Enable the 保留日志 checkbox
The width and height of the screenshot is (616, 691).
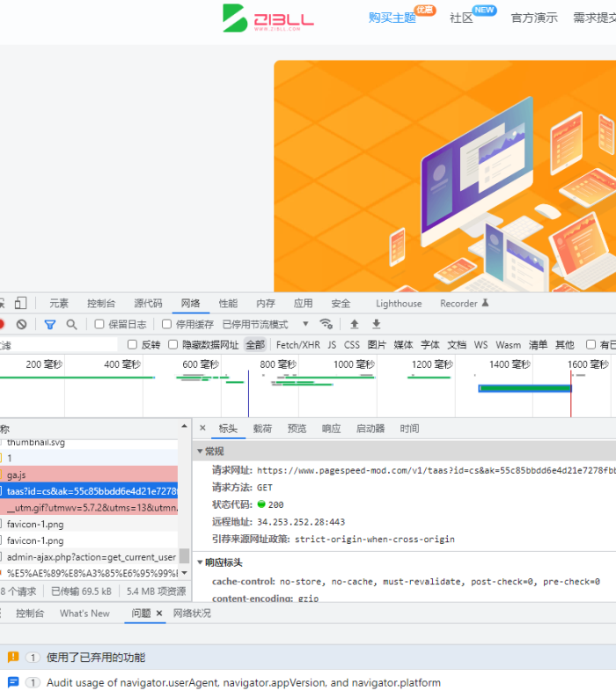click(x=99, y=324)
